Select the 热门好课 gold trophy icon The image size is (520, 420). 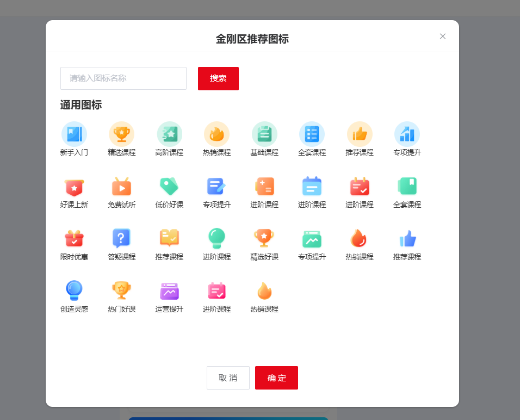tap(122, 291)
